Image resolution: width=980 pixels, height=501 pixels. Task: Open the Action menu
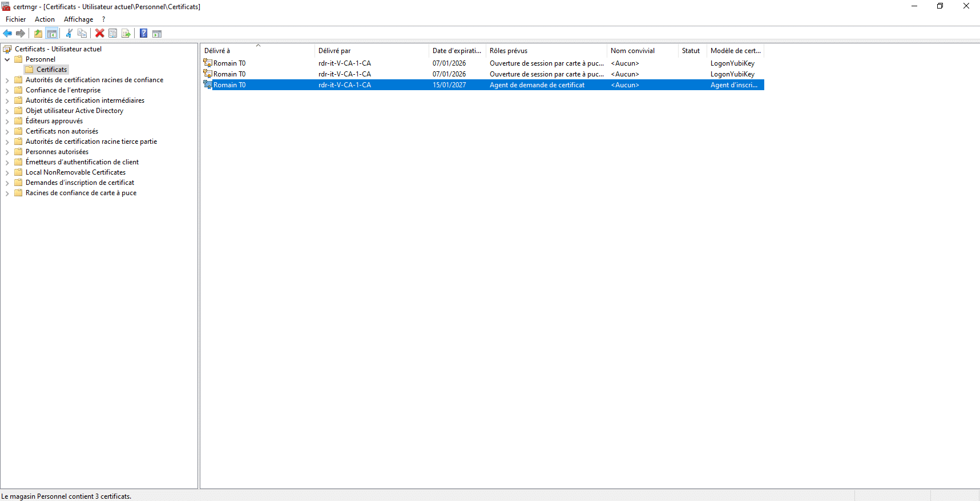45,19
